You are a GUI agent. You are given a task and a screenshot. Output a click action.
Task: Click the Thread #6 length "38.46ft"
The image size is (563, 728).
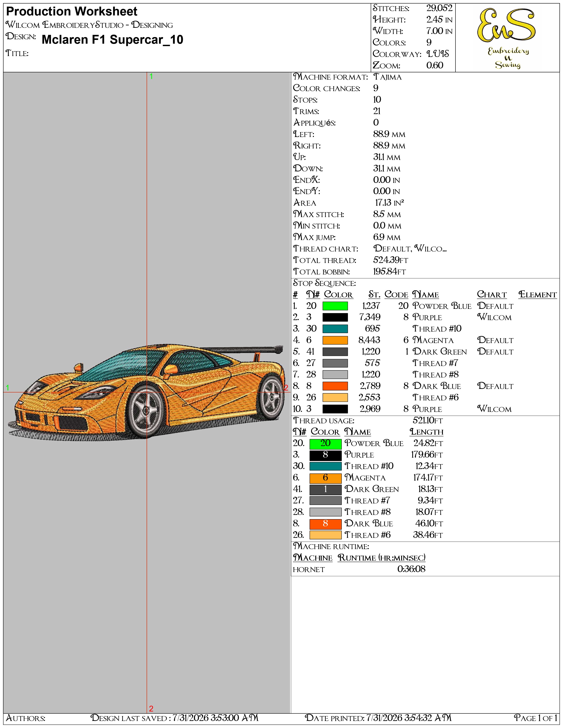tap(428, 535)
